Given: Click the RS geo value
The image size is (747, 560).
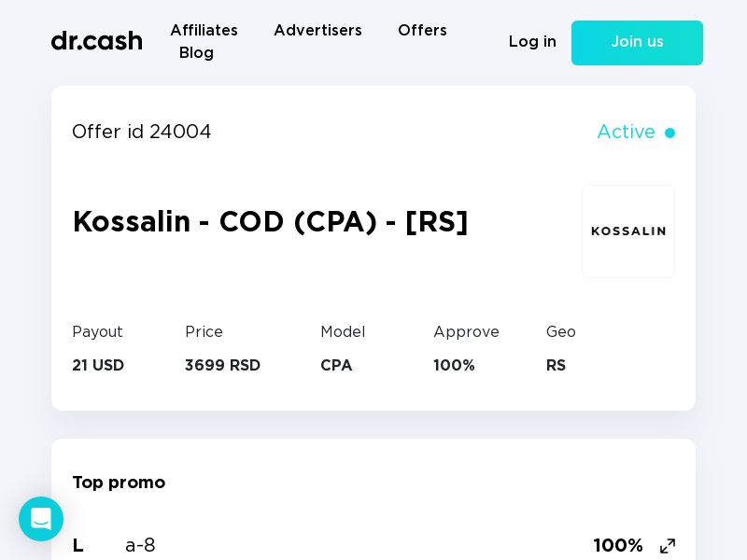Looking at the screenshot, I should pyautogui.click(x=556, y=365).
